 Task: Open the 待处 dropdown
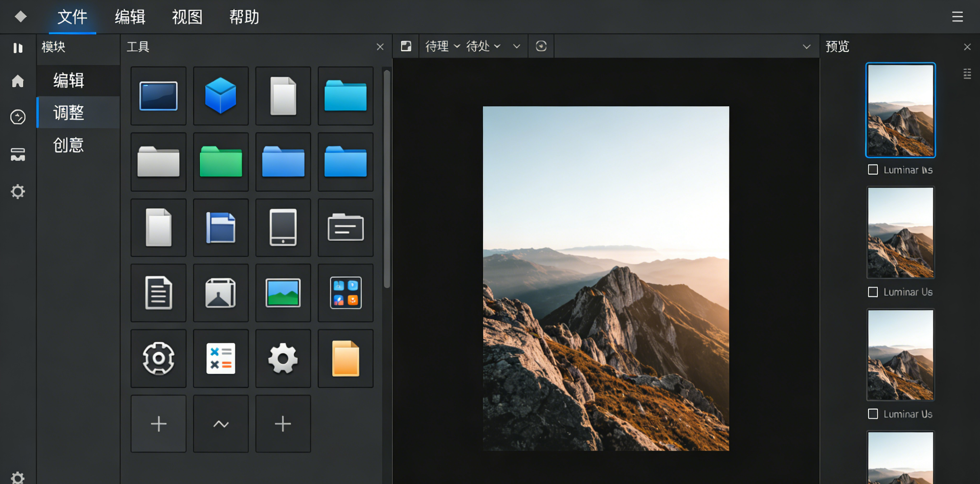pos(483,46)
